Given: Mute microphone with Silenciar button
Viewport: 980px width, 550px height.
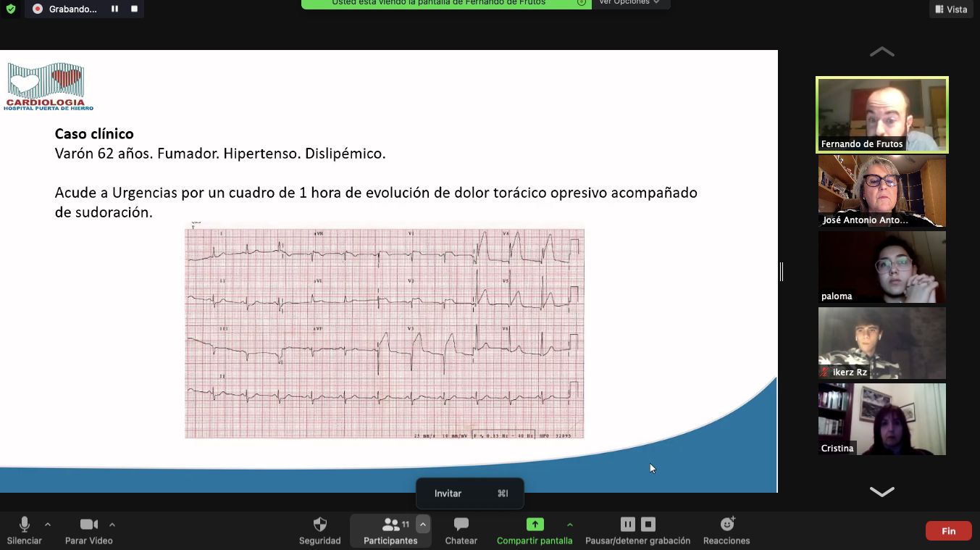Looking at the screenshot, I should [x=24, y=530].
